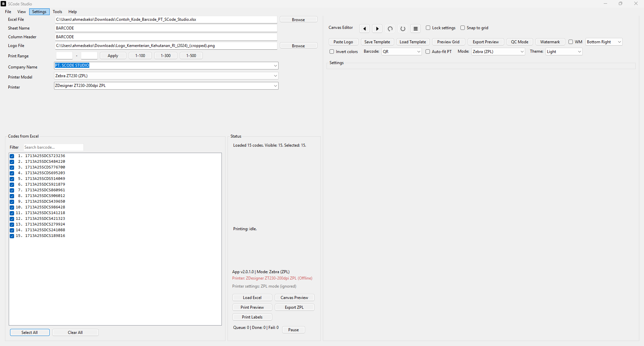The width and height of the screenshot is (644, 346).
Task: Uncheck code 1713A25SDCS723236
Action: click(12, 156)
